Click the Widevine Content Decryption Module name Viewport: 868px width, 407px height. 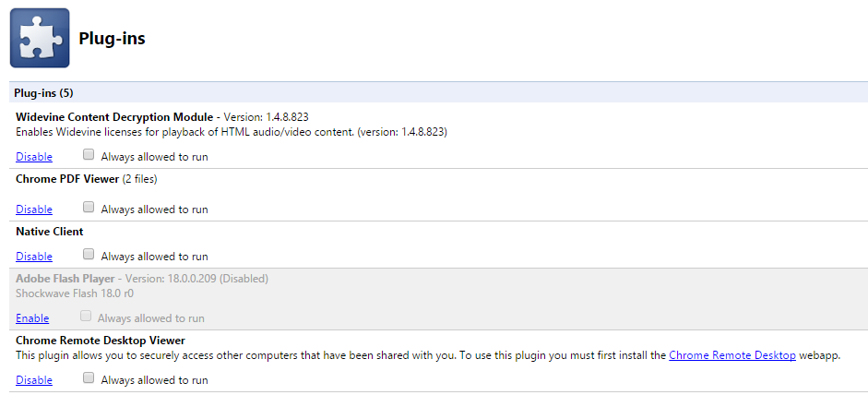click(x=114, y=117)
